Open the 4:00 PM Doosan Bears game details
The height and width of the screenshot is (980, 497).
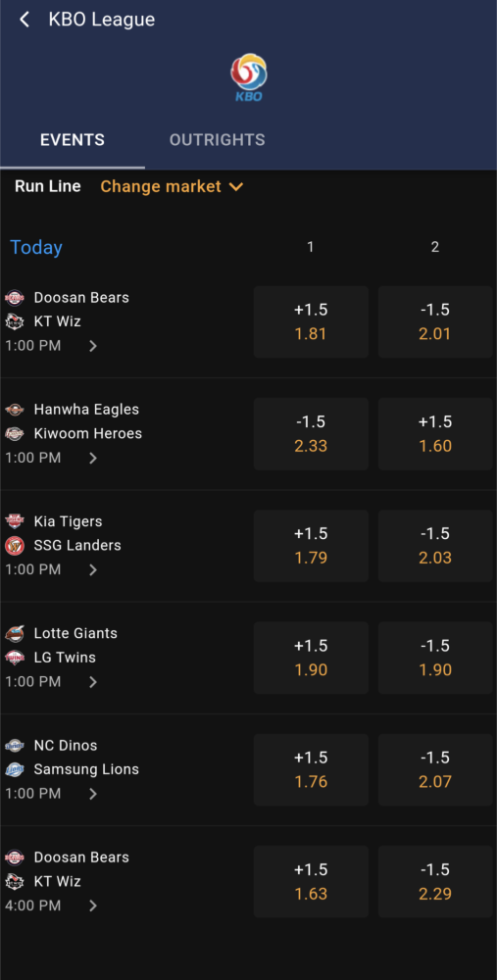pos(93,906)
